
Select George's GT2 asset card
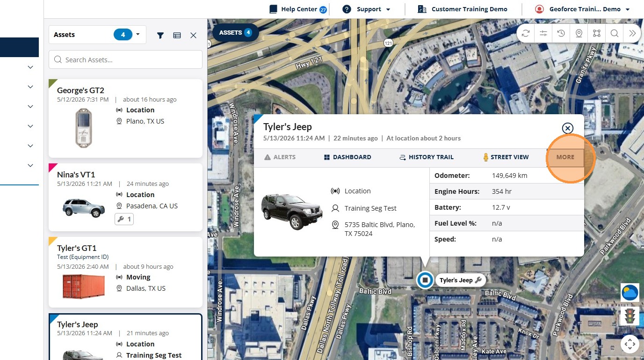125,118
